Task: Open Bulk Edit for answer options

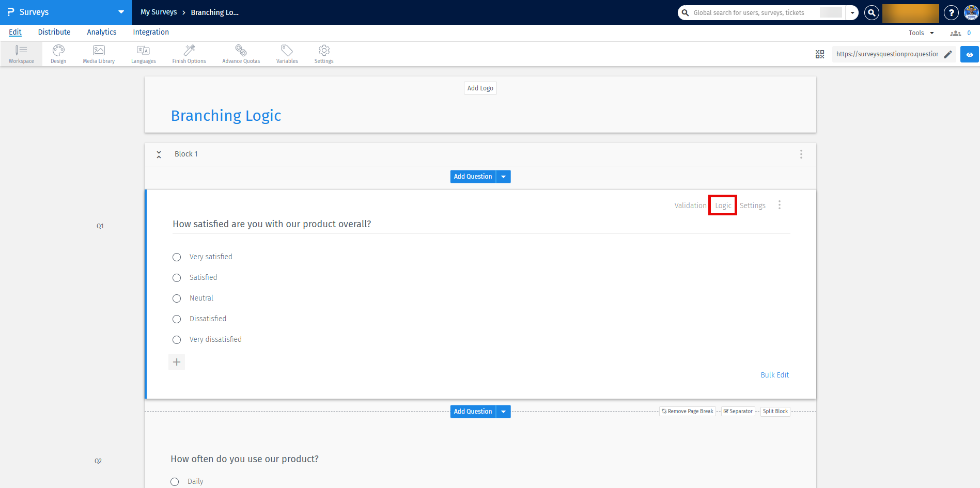Action: point(775,374)
